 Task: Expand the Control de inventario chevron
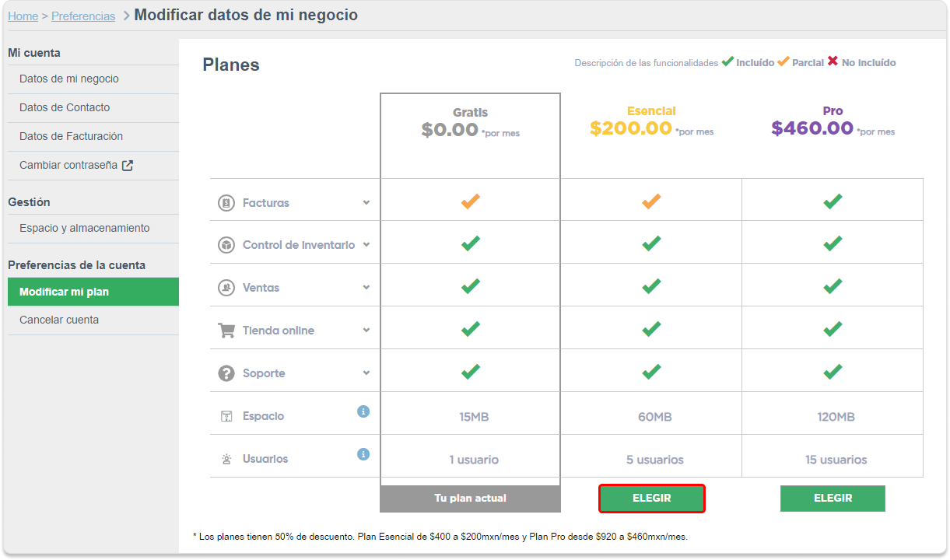(366, 244)
